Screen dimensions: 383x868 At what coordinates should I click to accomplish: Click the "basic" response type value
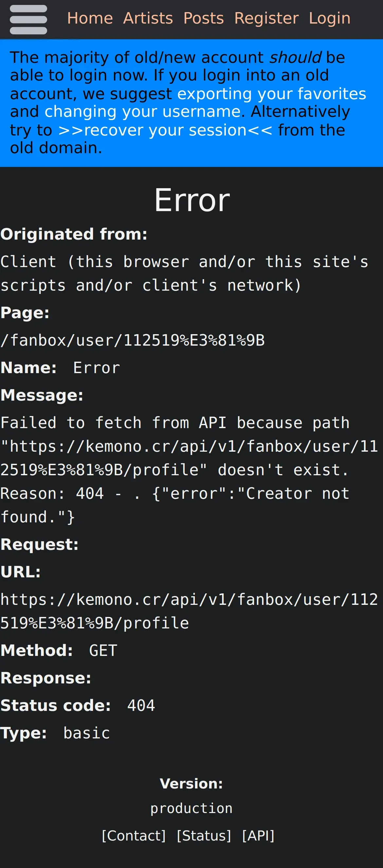(87, 733)
